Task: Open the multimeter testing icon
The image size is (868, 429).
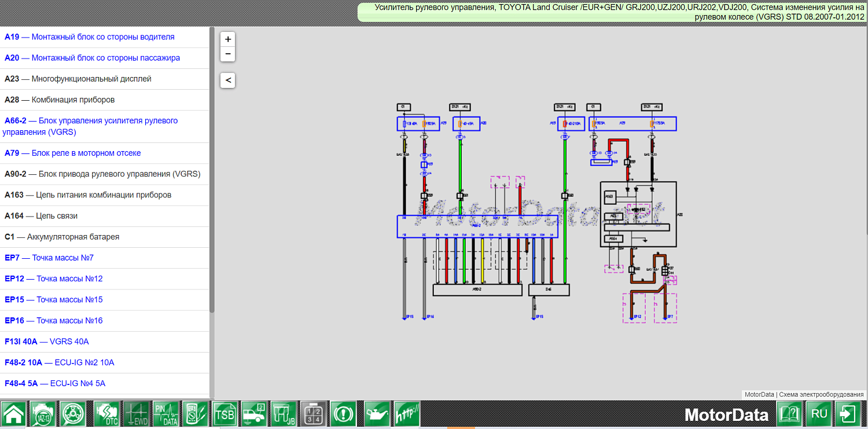Action: (196, 415)
